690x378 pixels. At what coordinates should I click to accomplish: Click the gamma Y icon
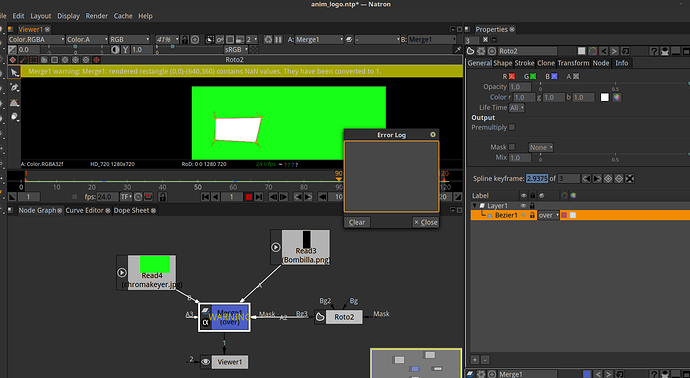pos(125,50)
